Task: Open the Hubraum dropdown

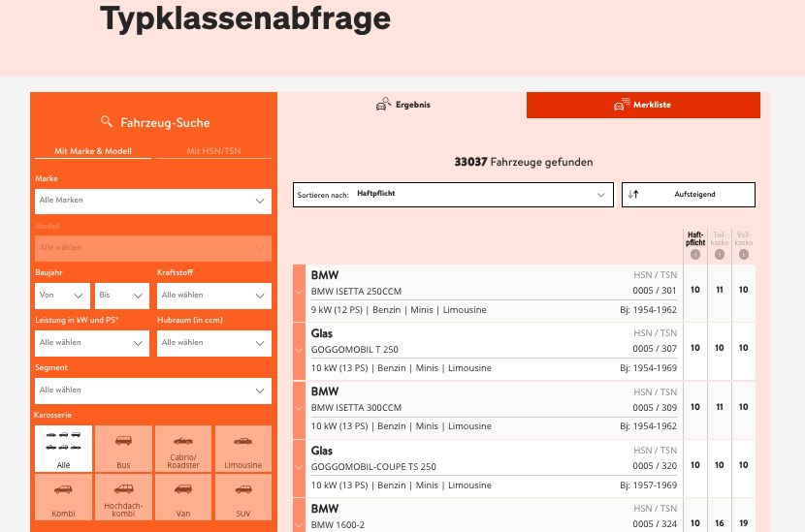Action: 214,343
